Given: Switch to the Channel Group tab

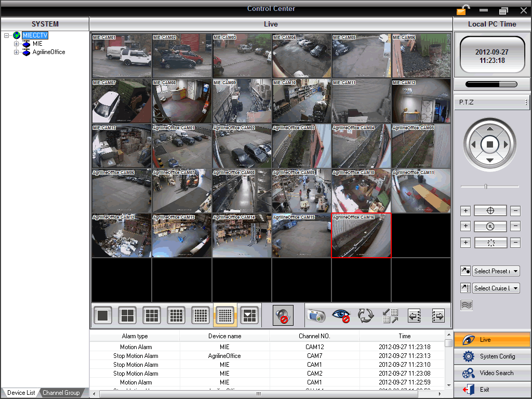Looking at the screenshot, I should point(61,393).
